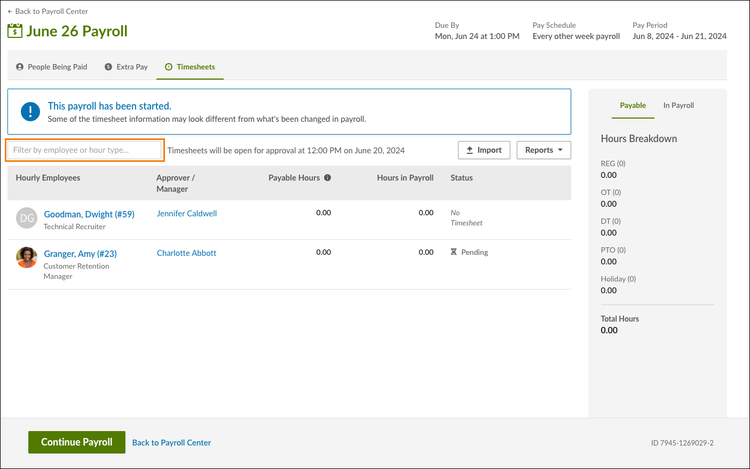Click the hourglass icon beside Pending status
This screenshot has width=750, height=469.
[x=453, y=252]
